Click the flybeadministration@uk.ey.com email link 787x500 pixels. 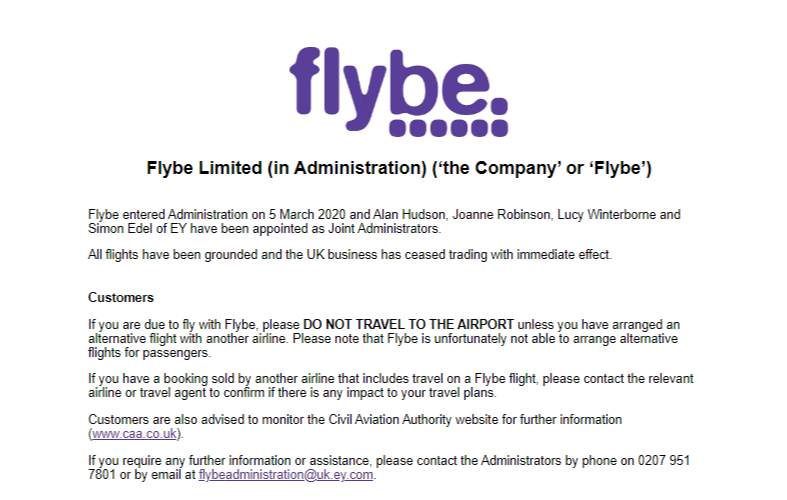286,475
